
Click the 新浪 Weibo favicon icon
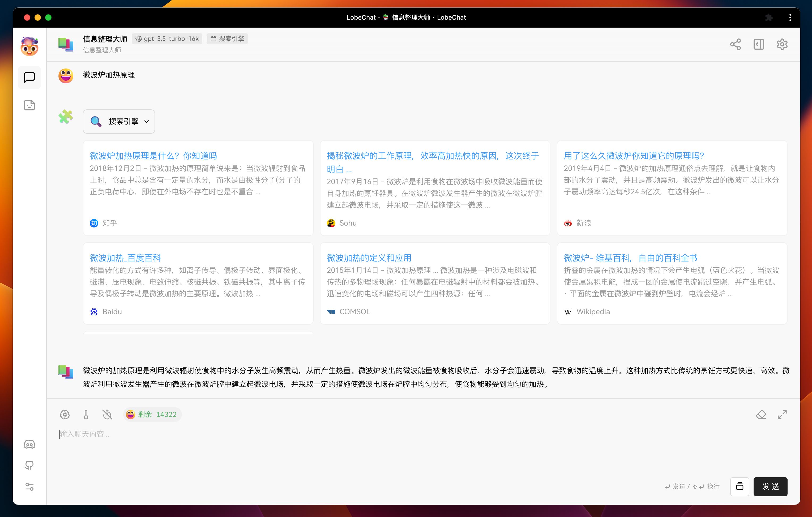point(568,223)
